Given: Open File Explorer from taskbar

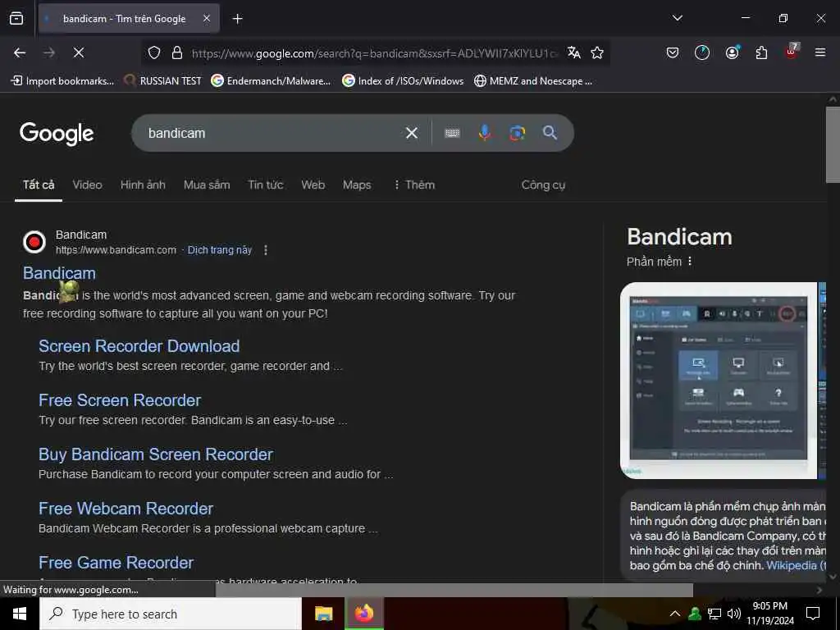Looking at the screenshot, I should [323, 614].
